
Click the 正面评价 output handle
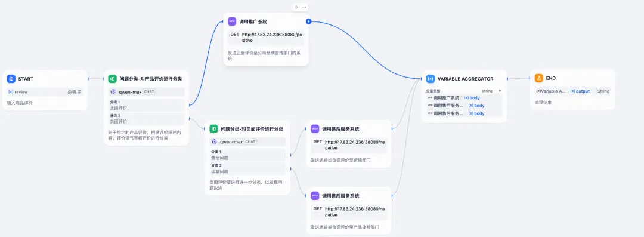tap(189, 105)
